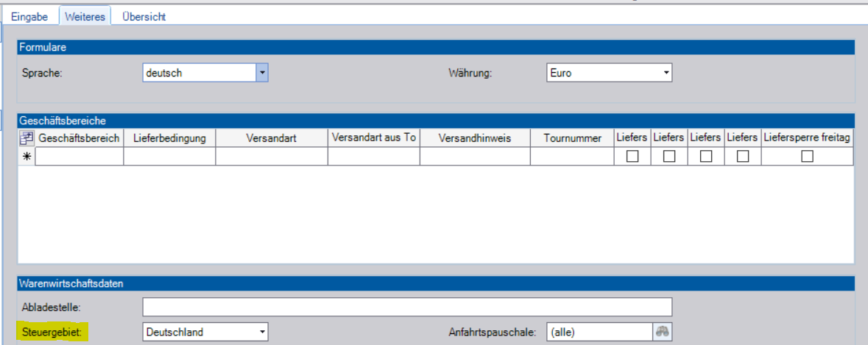This screenshot has width=868, height=345.
Task: Click the Geschäftsbereich column header
Action: [79, 138]
